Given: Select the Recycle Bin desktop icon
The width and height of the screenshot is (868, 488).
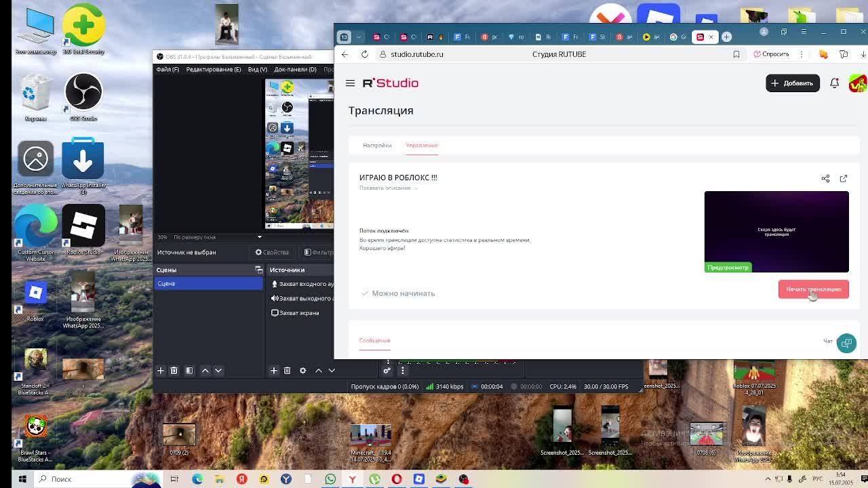Looking at the screenshot, I should (x=35, y=99).
